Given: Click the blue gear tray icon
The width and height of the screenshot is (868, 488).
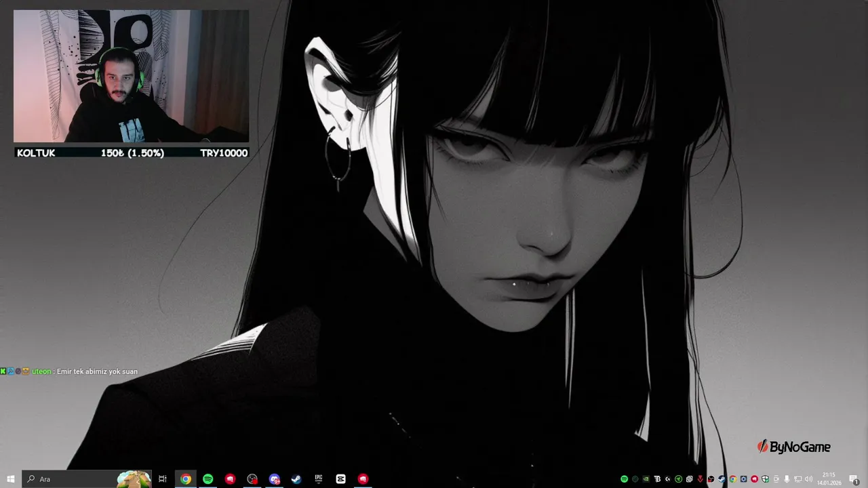Looking at the screenshot, I should tap(743, 479).
